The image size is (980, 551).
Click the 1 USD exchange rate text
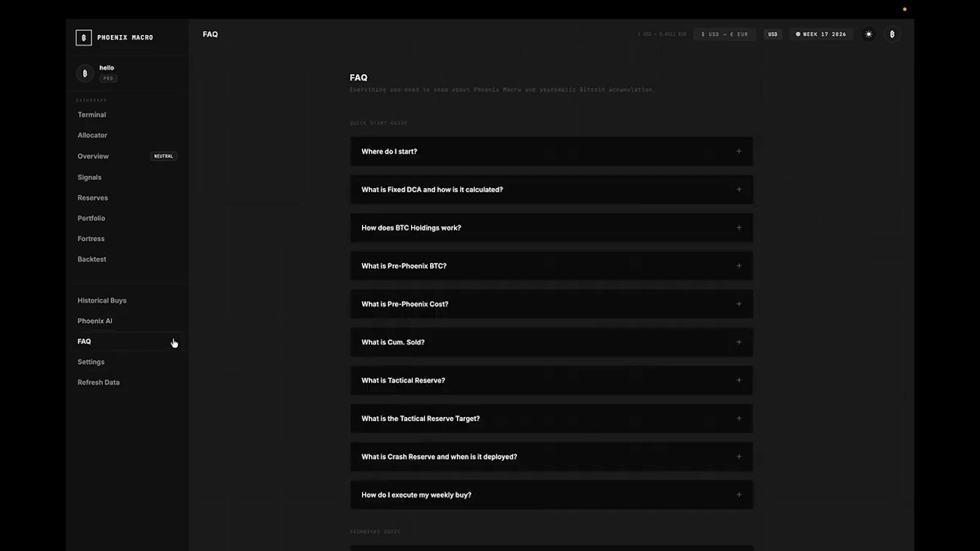click(x=661, y=34)
